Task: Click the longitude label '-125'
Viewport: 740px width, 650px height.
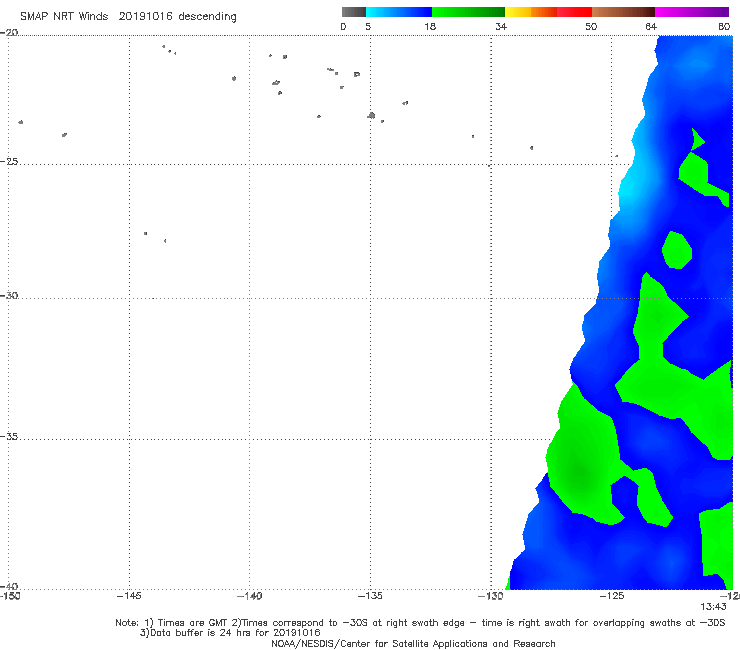Action: (612, 596)
